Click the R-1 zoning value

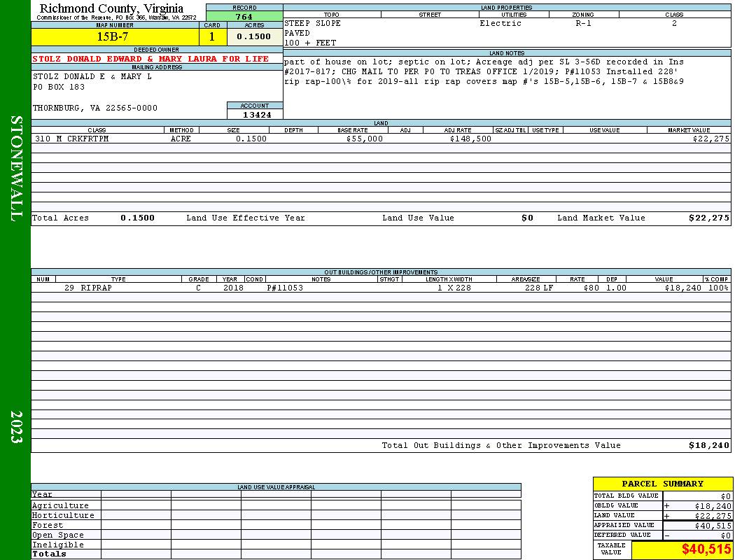[583, 23]
